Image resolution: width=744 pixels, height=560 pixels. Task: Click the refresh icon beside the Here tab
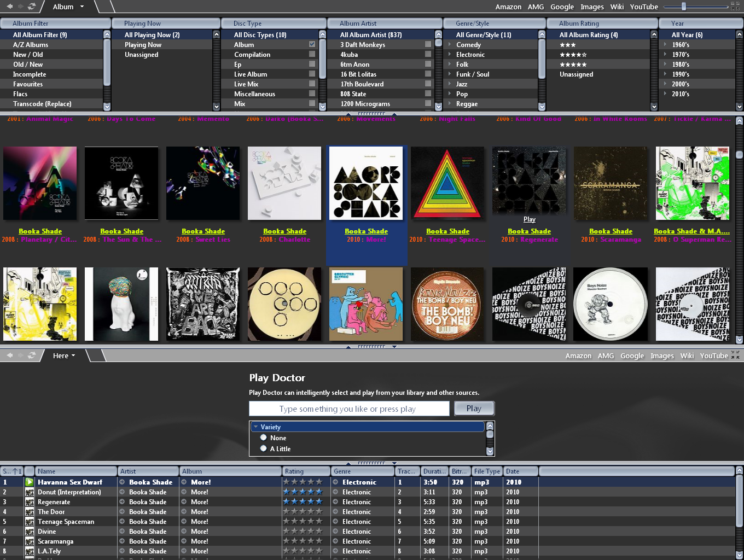click(x=32, y=355)
